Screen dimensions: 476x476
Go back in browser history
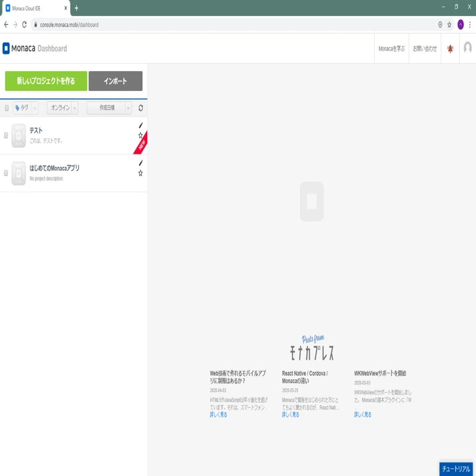pos(6,25)
